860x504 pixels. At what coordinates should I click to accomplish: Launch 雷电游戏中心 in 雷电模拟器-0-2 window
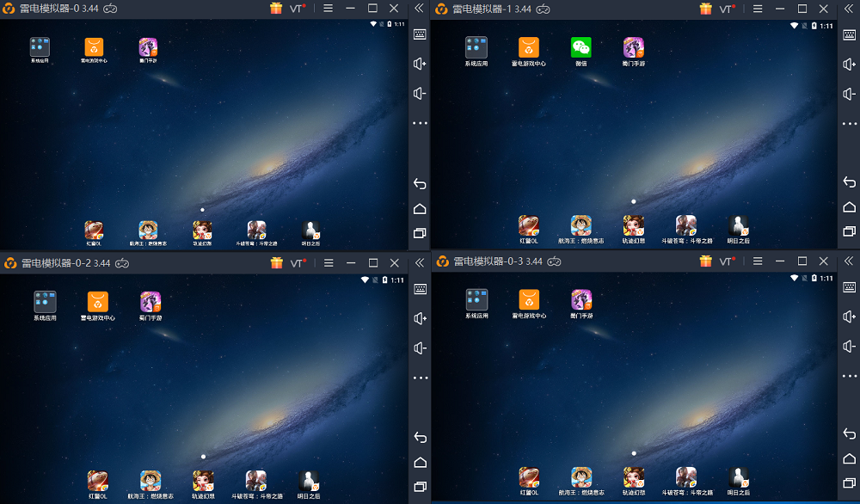[x=98, y=302]
